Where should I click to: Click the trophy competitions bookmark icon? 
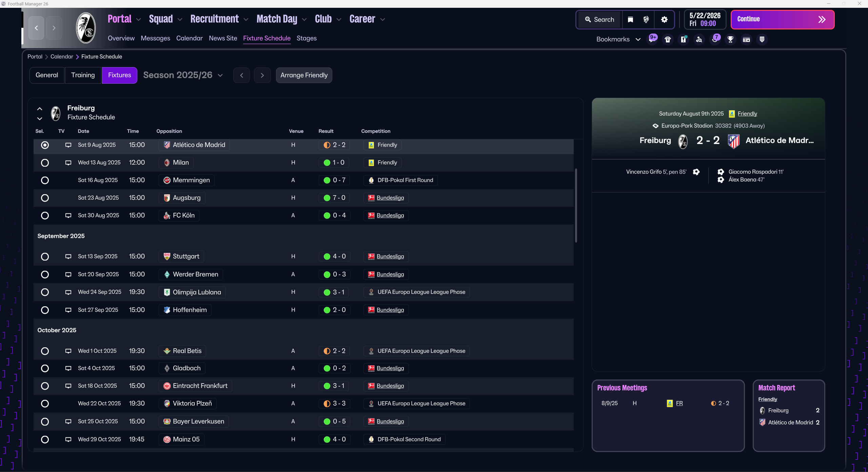click(730, 40)
